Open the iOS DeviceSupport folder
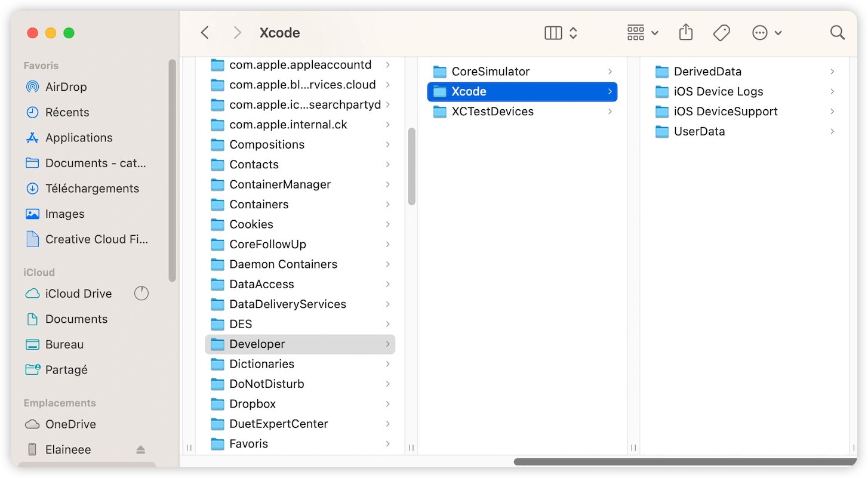 (x=744, y=112)
